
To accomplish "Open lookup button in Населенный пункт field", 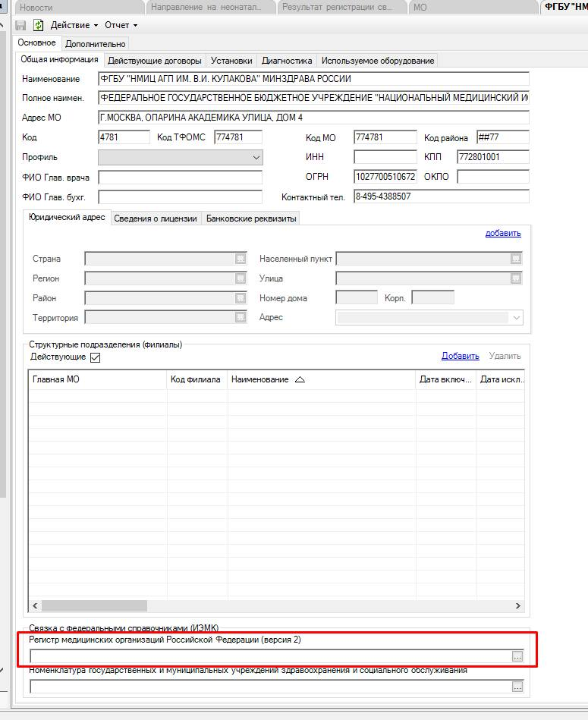I will coord(516,259).
